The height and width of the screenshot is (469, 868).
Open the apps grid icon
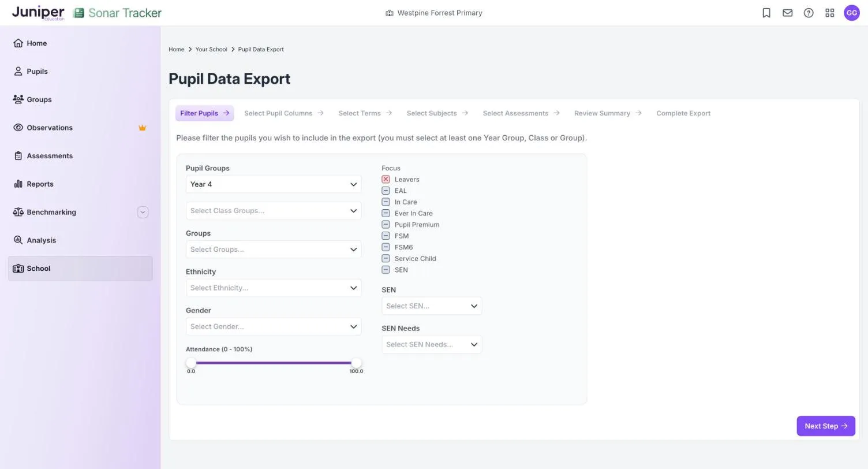(x=830, y=13)
